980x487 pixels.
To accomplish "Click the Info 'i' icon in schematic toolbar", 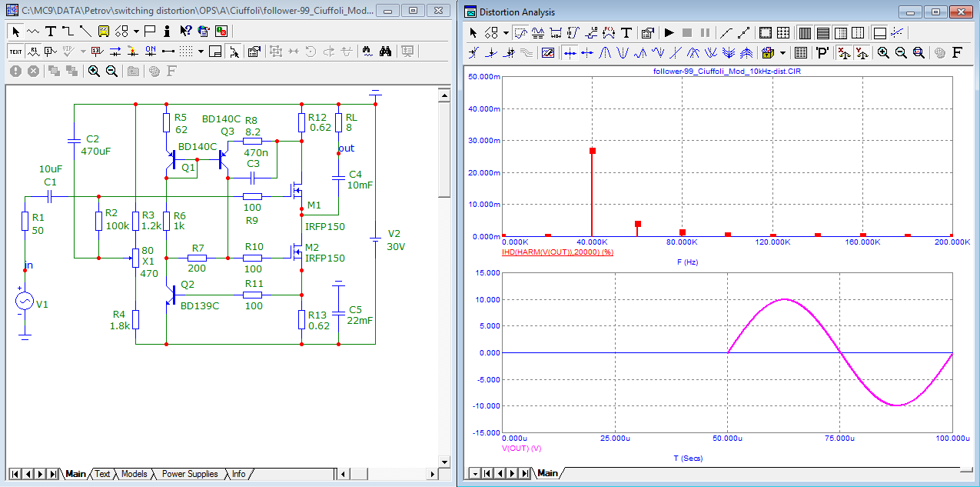I will tap(167, 32).
